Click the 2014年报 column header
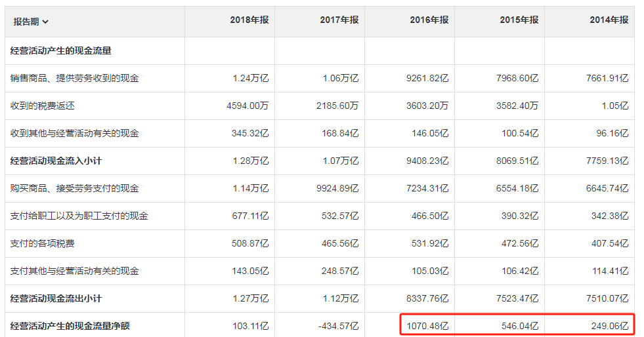This screenshot has height=337, width=644. tap(609, 20)
